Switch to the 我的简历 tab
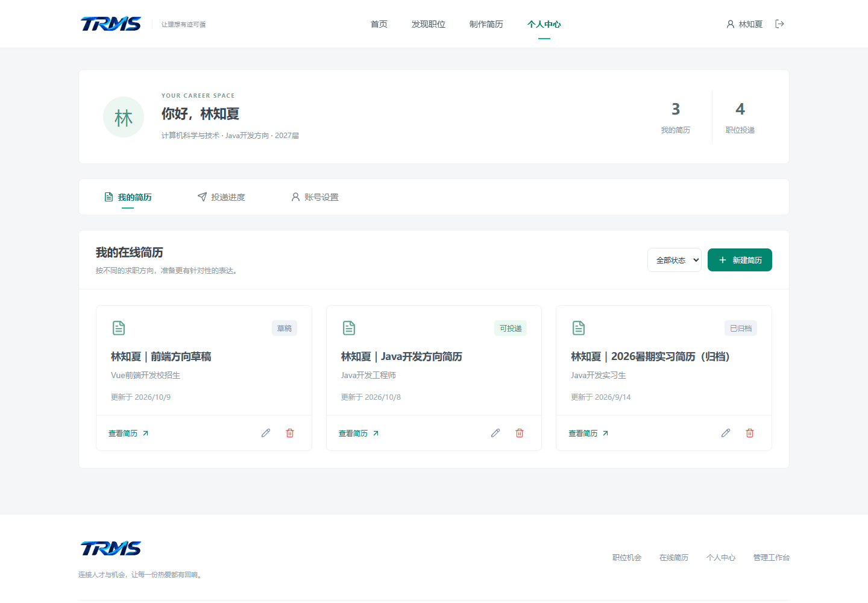Image resolution: width=868 pixels, height=603 pixels. pyautogui.click(x=128, y=197)
